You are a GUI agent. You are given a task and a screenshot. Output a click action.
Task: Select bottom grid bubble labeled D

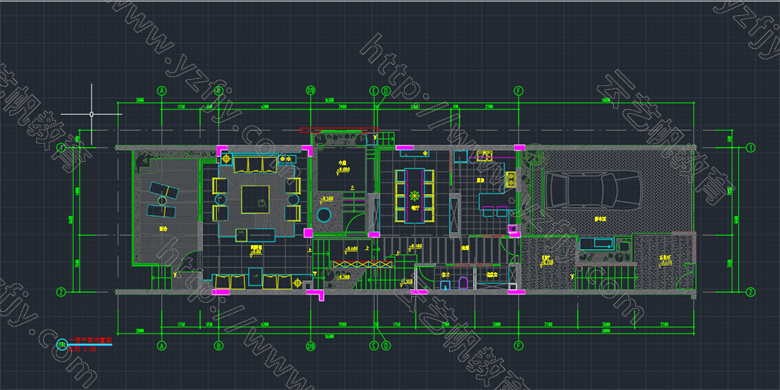pos(386,345)
